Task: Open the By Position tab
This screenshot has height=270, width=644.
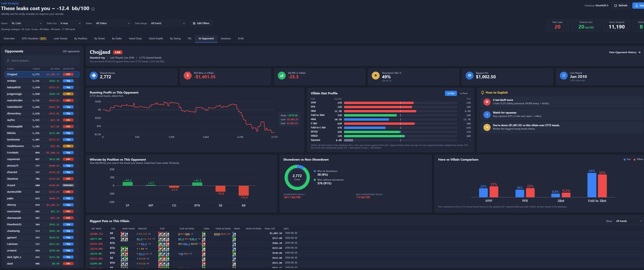Action: [81, 38]
